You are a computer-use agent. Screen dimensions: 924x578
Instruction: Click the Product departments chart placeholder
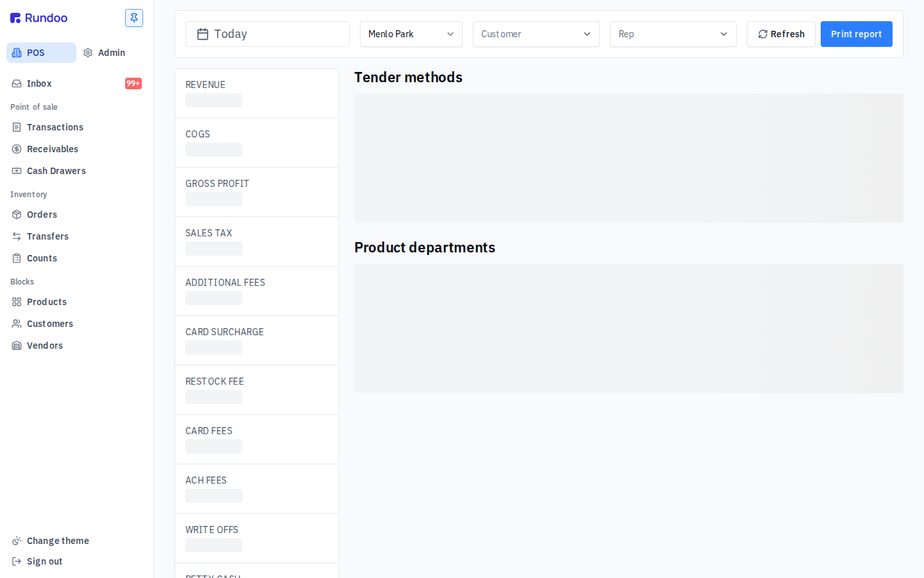[x=629, y=329]
